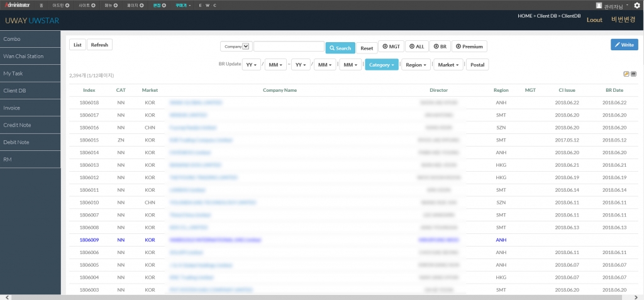Click the plus icon next to 사이트
The height and width of the screenshot is (300, 644).
coord(93,5)
